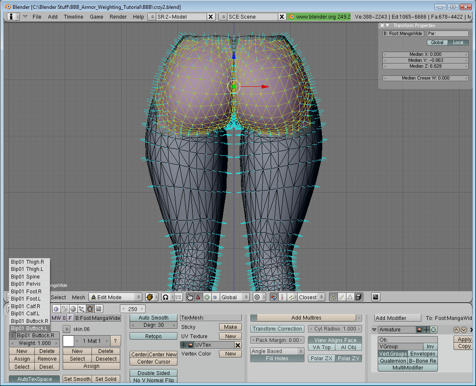
Task: Open the Scene context panel icon
Action: pyautogui.click(x=98, y=309)
